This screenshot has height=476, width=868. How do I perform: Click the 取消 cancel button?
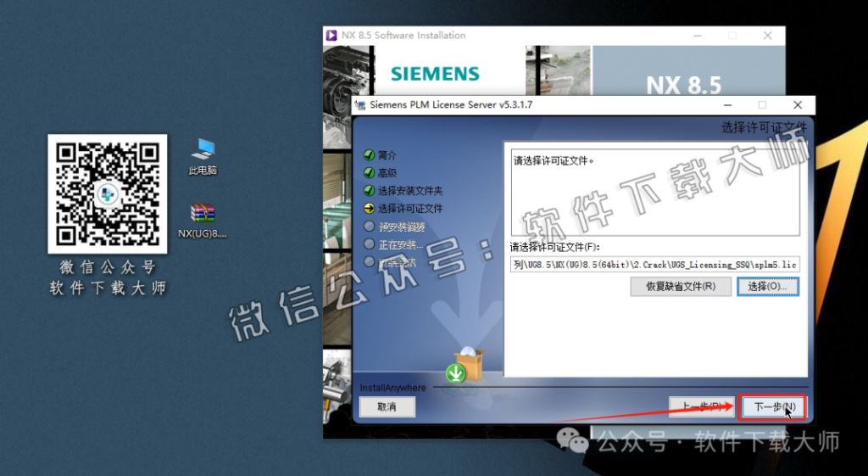(x=387, y=406)
